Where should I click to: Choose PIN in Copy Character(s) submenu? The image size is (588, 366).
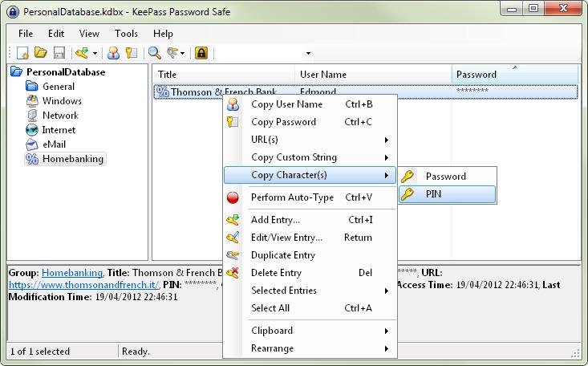point(448,194)
